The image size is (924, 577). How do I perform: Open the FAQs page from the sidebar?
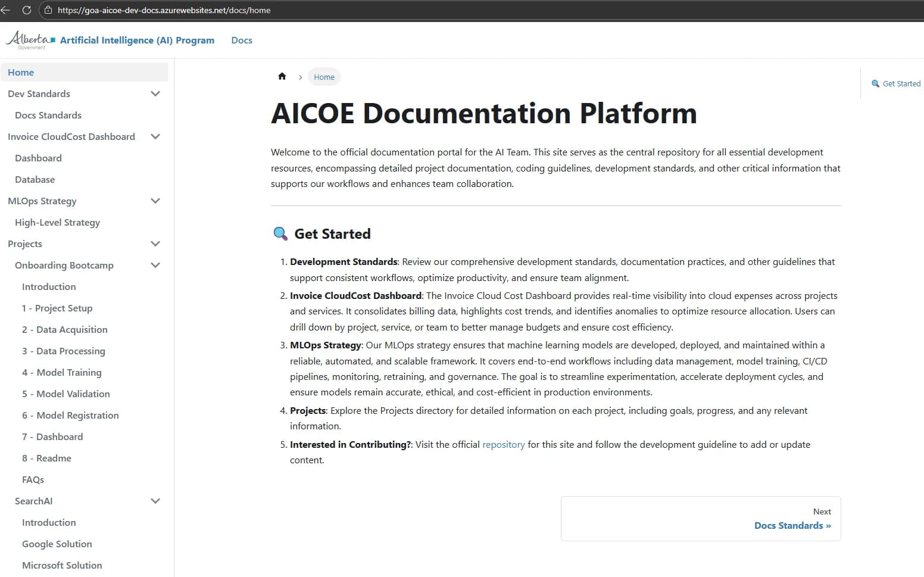pos(33,479)
